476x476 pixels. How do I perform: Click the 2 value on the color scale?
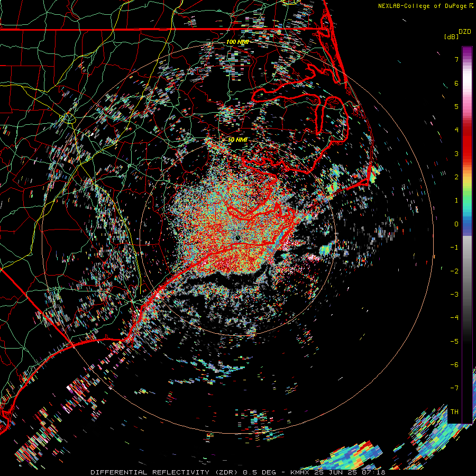tap(456, 177)
